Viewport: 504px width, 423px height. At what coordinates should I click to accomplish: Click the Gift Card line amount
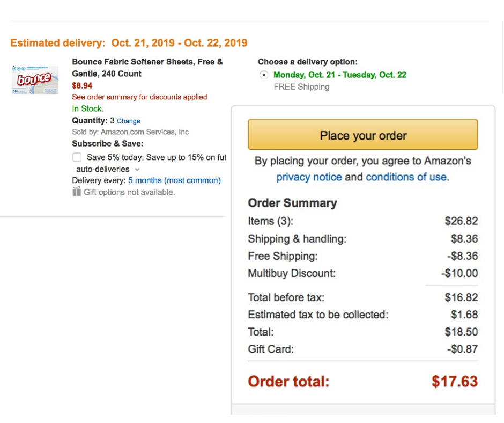tap(463, 349)
